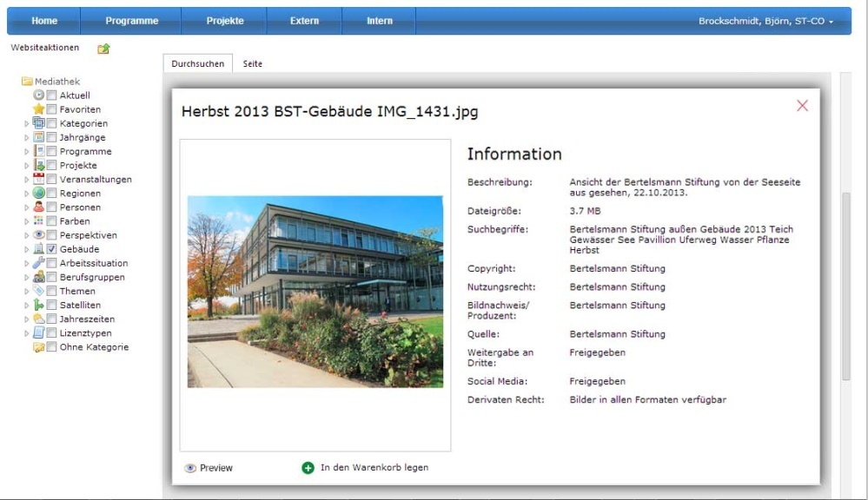The width and height of the screenshot is (868, 500).
Task: Click the Veranstaltungen calendar icon
Action: click(39, 179)
